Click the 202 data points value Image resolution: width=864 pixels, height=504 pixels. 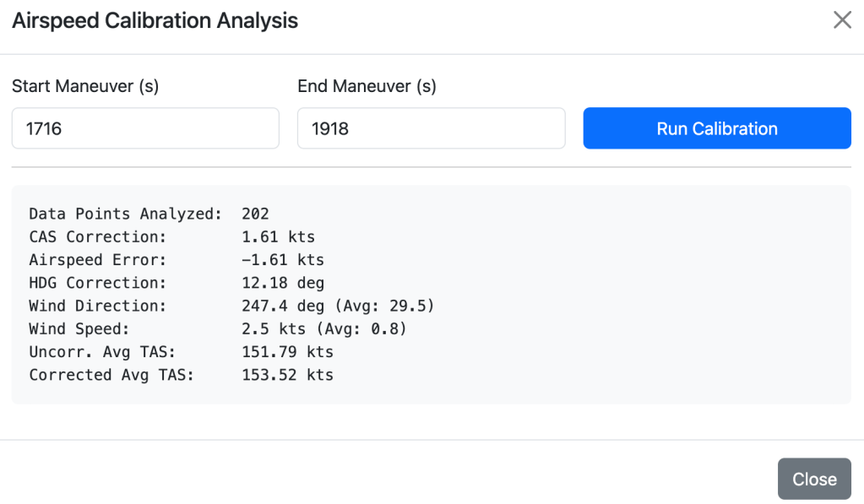coord(255,214)
